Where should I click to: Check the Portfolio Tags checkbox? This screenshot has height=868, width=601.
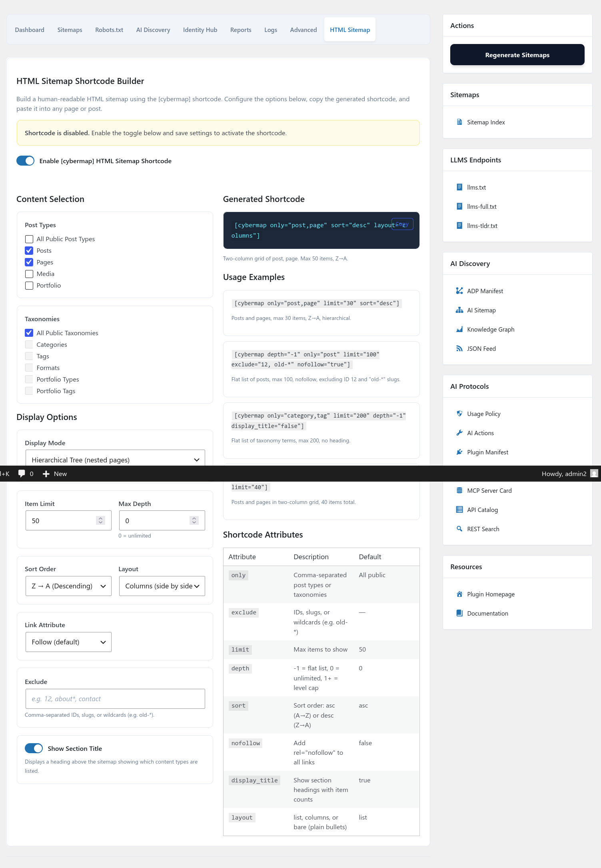click(29, 391)
